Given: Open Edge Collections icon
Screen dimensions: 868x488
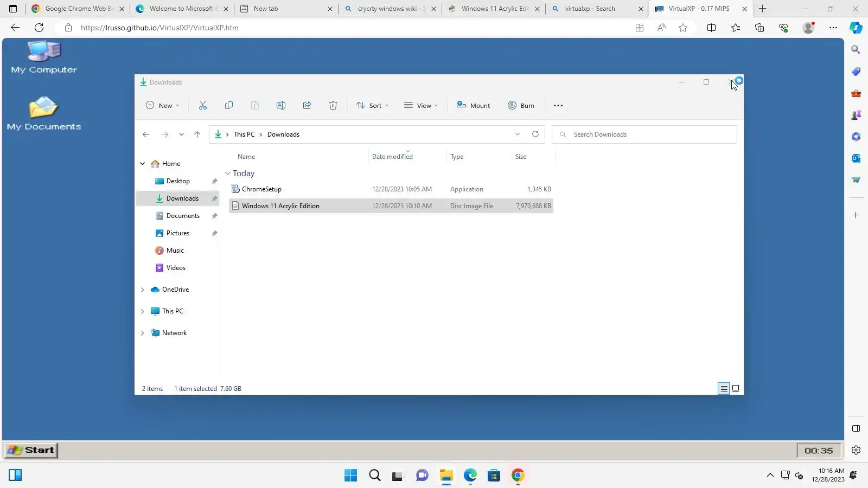Looking at the screenshot, I should click(759, 28).
